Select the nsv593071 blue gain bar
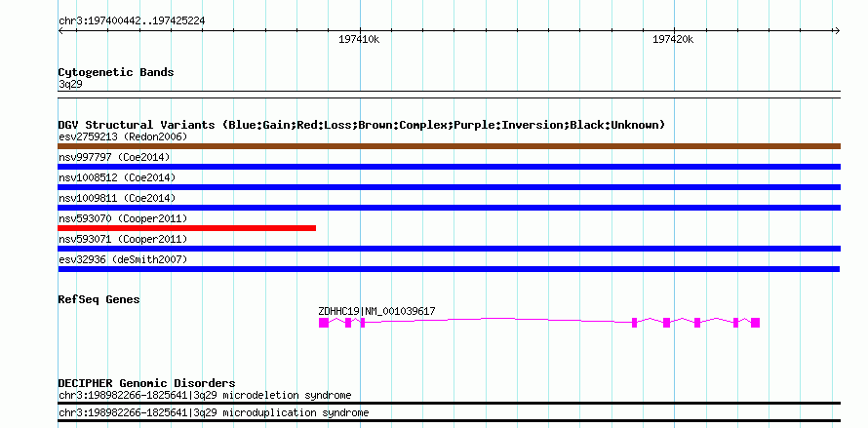The image size is (868, 428). point(449,249)
